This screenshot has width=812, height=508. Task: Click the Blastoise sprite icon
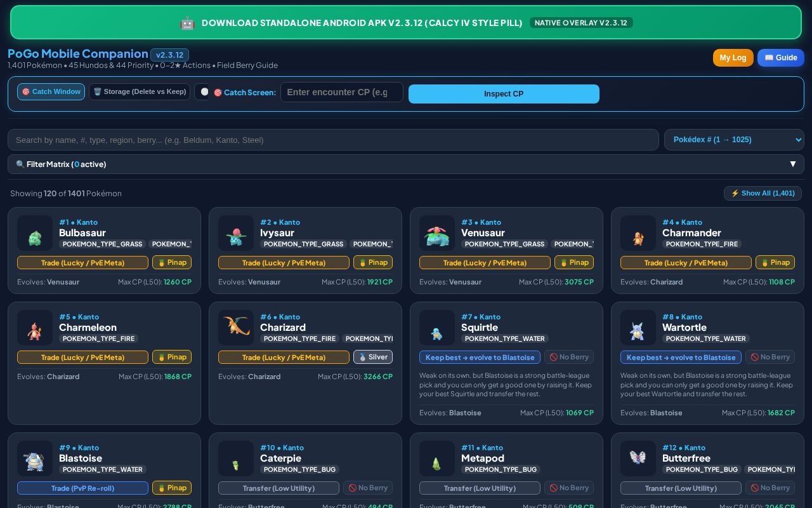35,458
